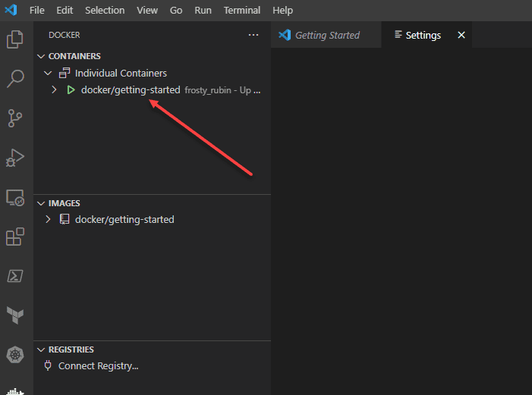Click the Individual Containers group icon
The height and width of the screenshot is (395, 532).
(x=65, y=73)
